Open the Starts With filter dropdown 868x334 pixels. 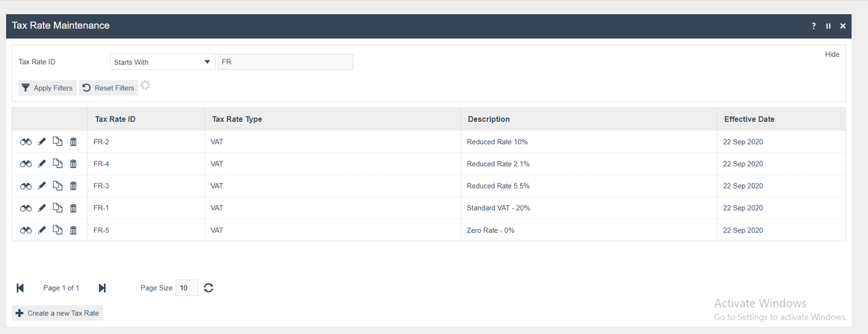162,62
